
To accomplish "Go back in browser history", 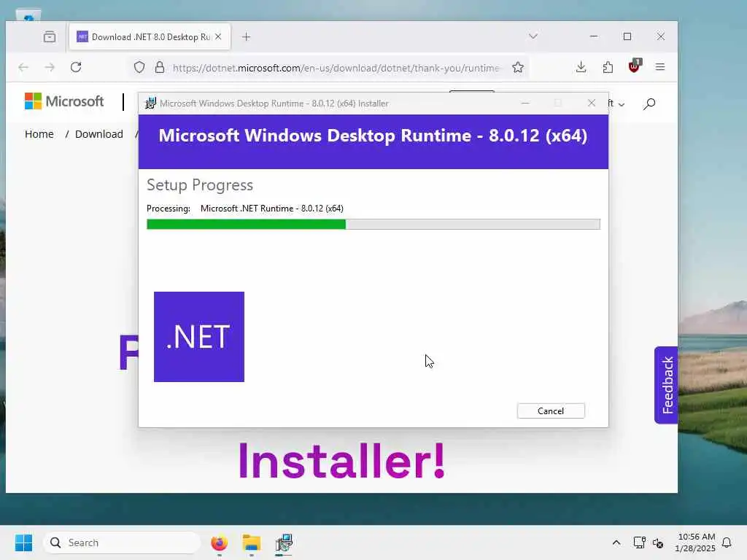I will coord(23,67).
